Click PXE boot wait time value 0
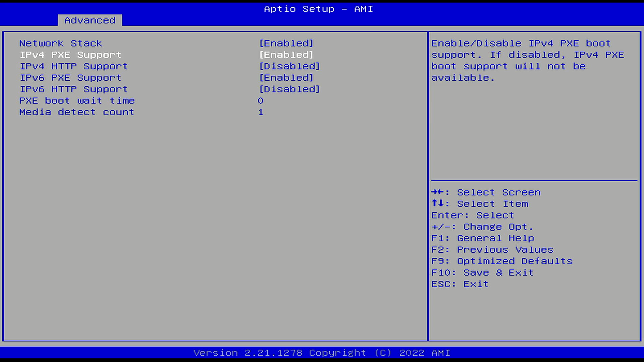The height and width of the screenshot is (362, 644). click(261, 101)
